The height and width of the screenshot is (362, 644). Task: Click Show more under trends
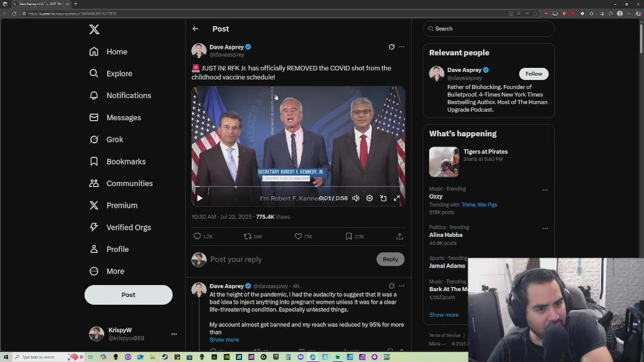(x=444, y=315)
